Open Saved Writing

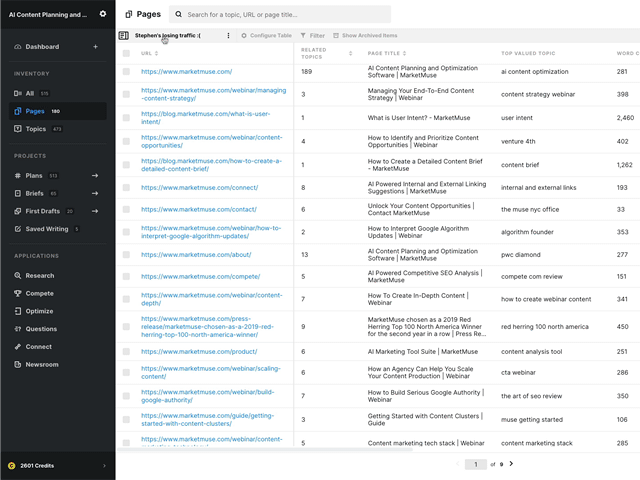coord(47,229)
